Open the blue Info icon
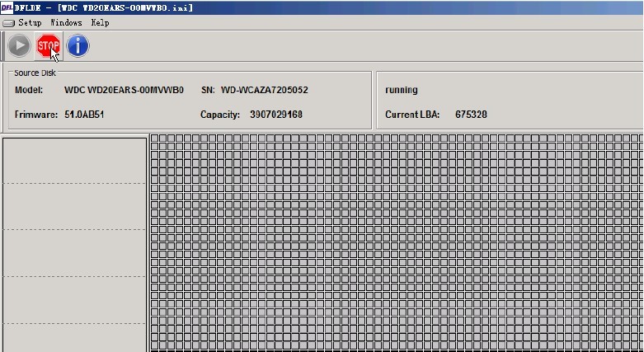The height and width of the screenshot is (352, 644). 78,45
